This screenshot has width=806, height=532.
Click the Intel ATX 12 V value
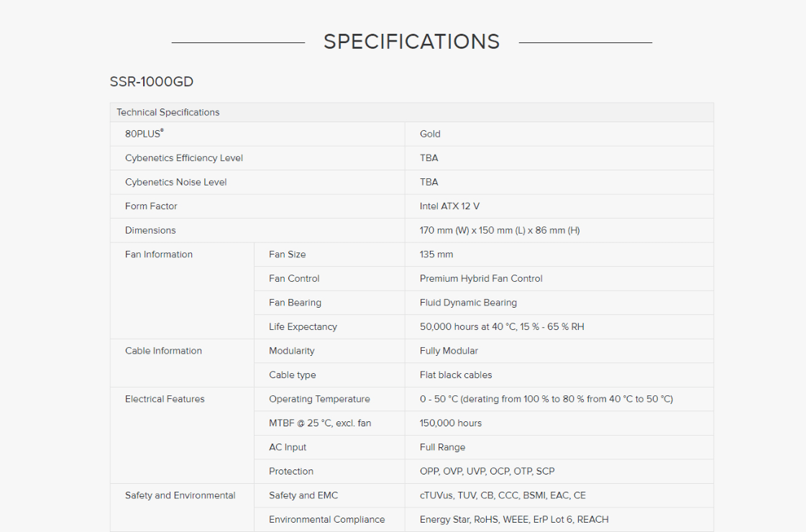[x=449, y=206]
